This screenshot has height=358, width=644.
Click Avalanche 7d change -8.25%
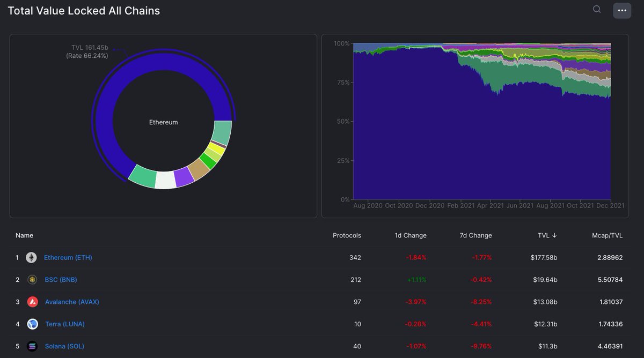coord(481,302)
